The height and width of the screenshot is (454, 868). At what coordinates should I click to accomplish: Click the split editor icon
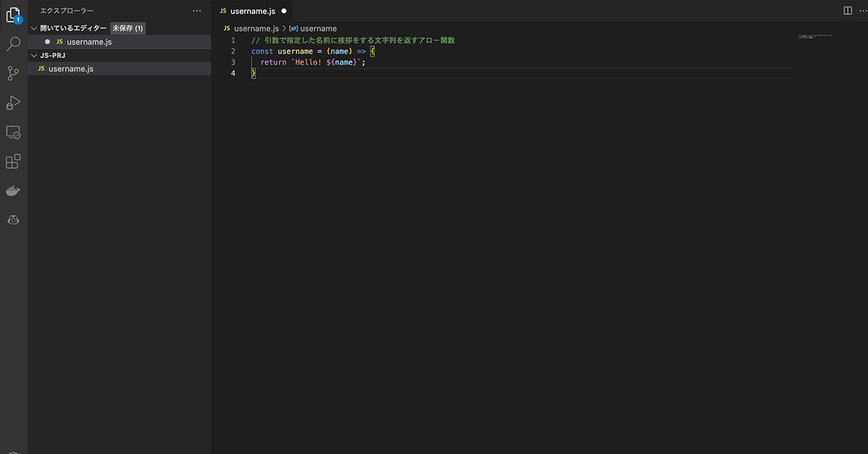tap(848, 11)
